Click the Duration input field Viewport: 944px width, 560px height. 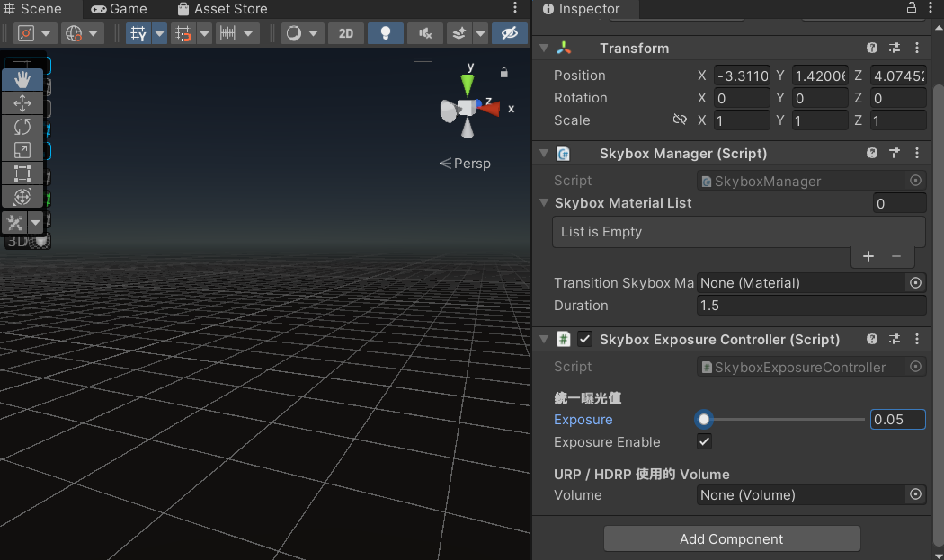pos(811,306)
